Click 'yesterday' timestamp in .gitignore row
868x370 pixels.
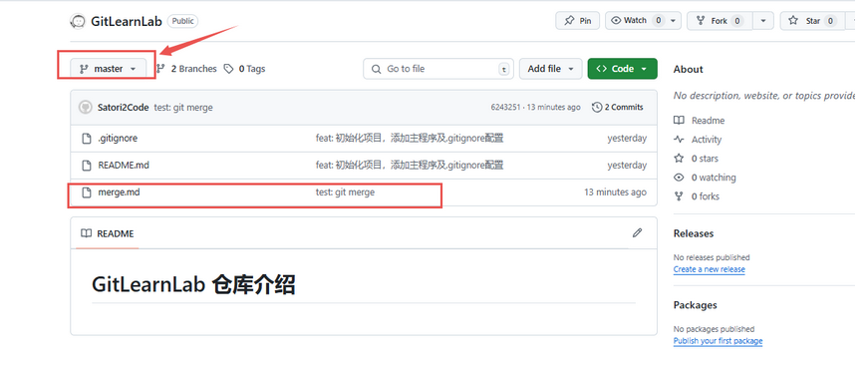627,139
